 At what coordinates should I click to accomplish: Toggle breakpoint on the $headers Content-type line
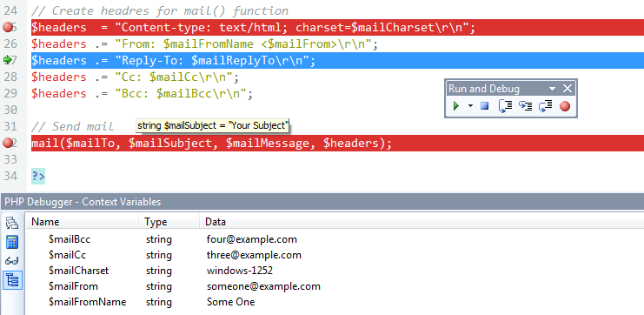8,27
